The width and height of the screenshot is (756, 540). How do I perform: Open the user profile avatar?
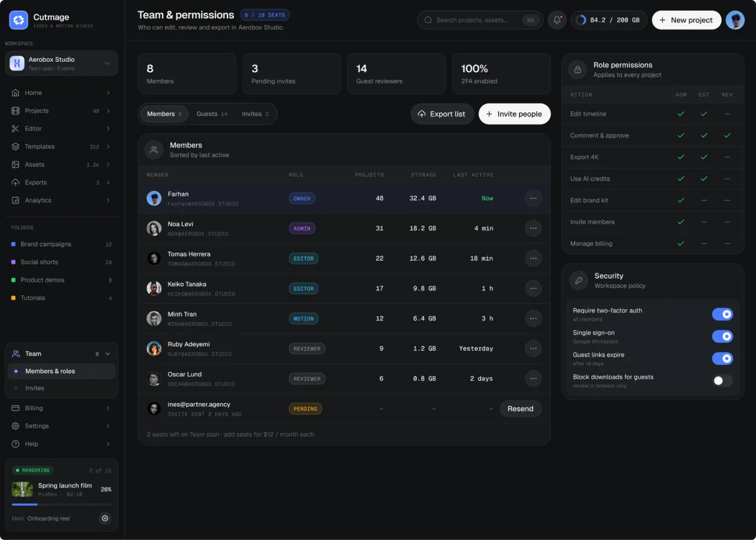coord(735,20)
